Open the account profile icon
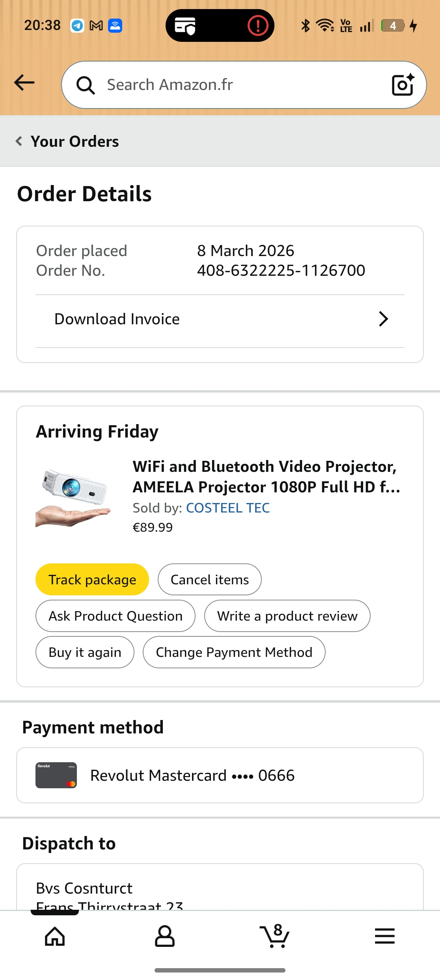Viewport: 440px width, 980px height. [165, 936]
